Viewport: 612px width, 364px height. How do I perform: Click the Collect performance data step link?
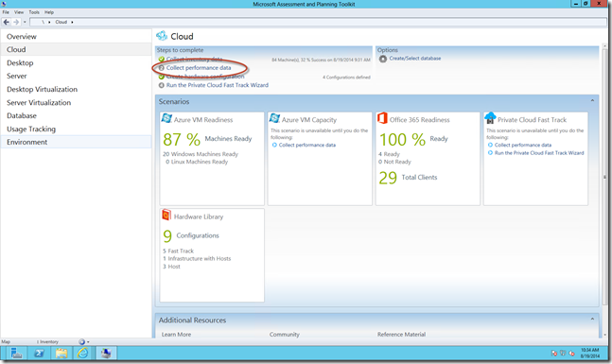pos(199,68)
